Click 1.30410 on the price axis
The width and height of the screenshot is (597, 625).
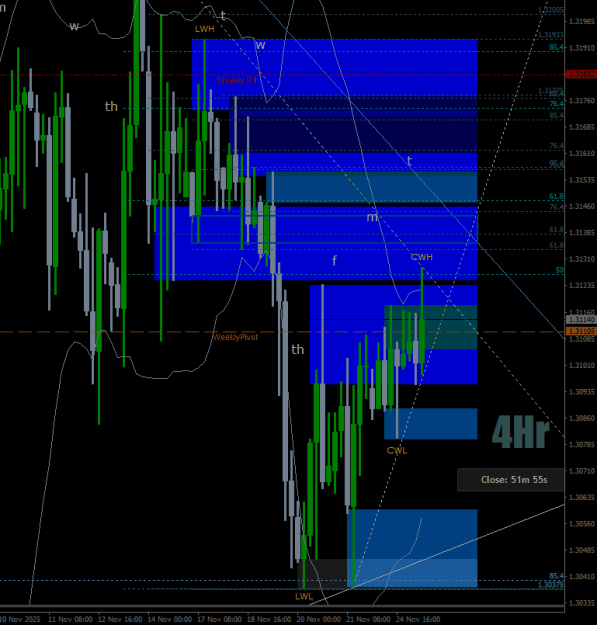(582, 577)
